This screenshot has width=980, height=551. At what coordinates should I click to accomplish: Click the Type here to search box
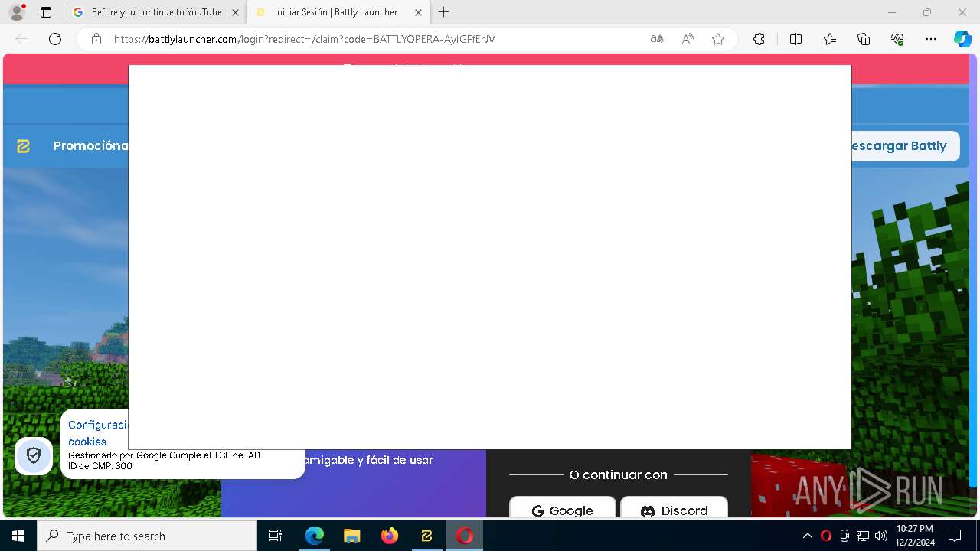pos(147,536)
